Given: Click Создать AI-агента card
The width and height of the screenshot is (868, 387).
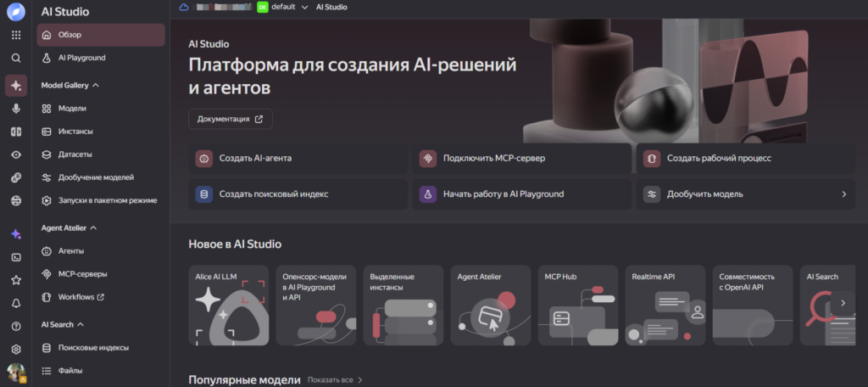Looking at the screenshot, I should (298, 159).
